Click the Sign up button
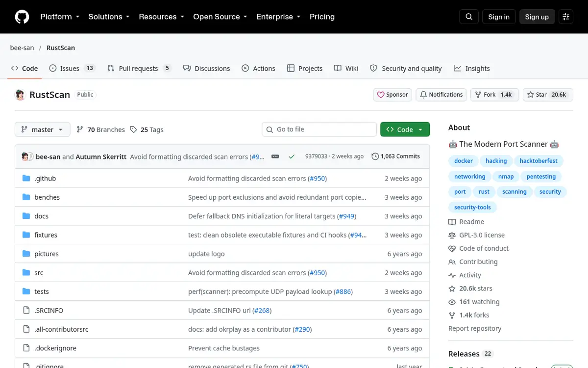 coord(537,17)
